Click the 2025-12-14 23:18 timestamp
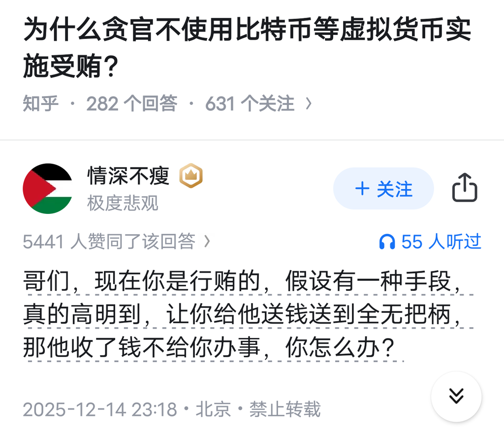This screenshot has height=441, width=504. (100, 409)
